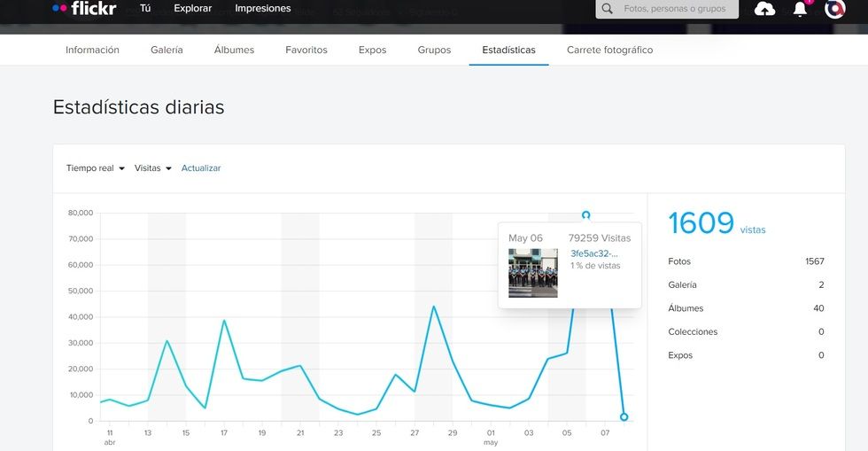Switch to the Carrete fotográfico tab
This screenshot has height=451, width=868.
coord(609,51)
